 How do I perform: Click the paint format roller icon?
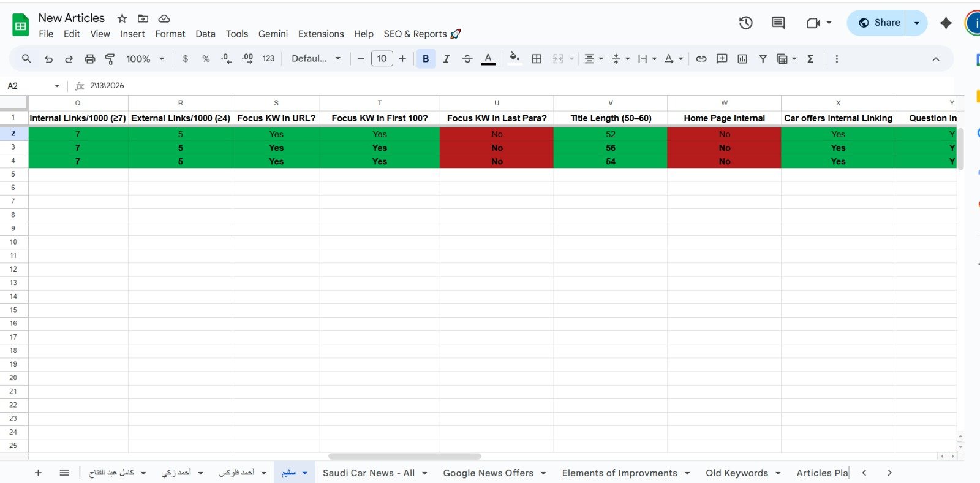(110, 59)
